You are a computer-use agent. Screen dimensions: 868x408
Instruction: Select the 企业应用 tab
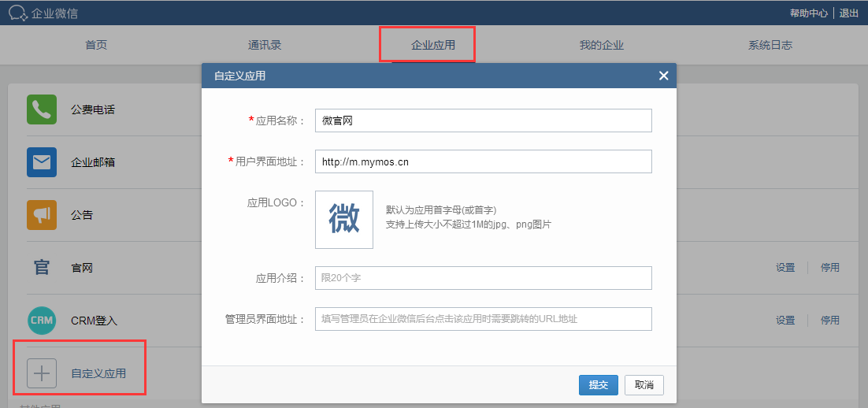pyautogui.click(x=432, y=45)
